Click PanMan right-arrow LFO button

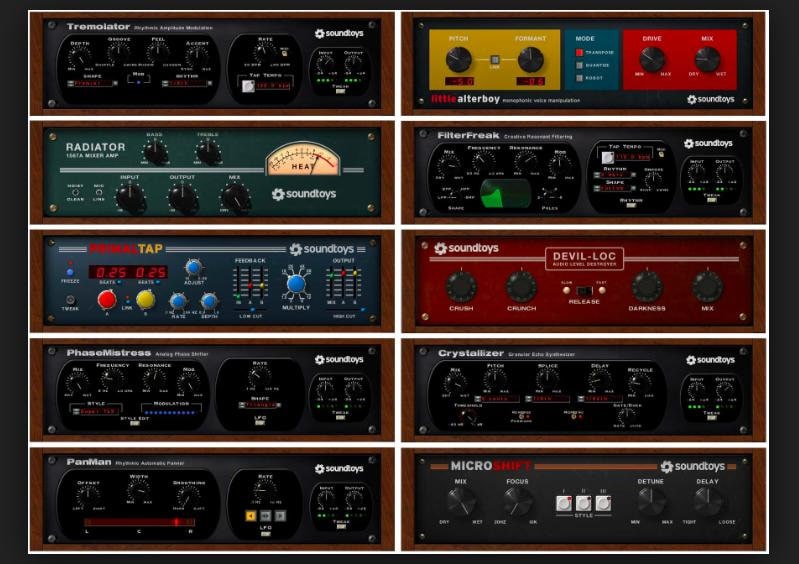click(280, 516)
